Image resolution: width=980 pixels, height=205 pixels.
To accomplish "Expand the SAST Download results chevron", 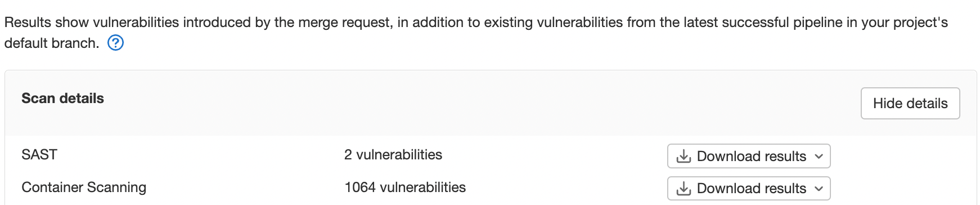I will pos(819,157).
